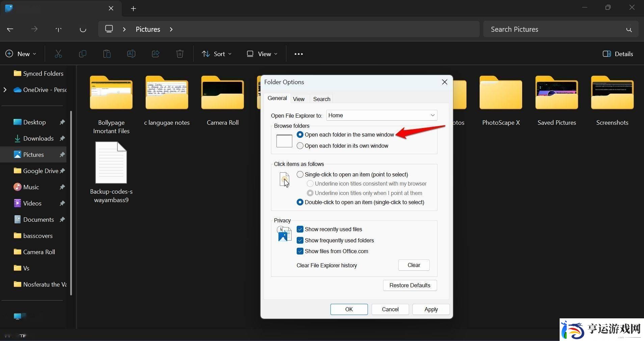Click the Cut scissors icon
The width and height of the screenshot is (644, 341).
[x=58, y=54]
